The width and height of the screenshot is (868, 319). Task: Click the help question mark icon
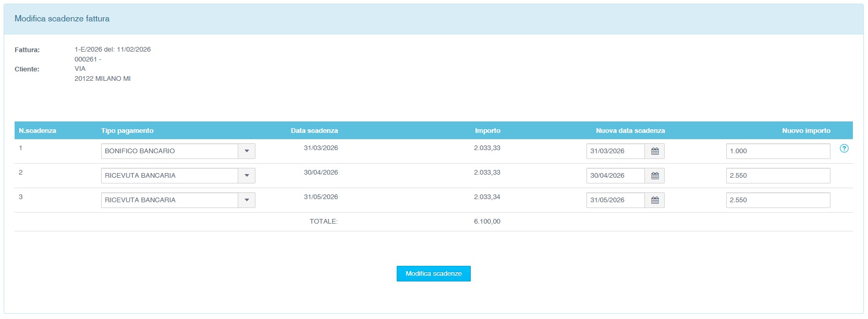click(x=844, y=149)
